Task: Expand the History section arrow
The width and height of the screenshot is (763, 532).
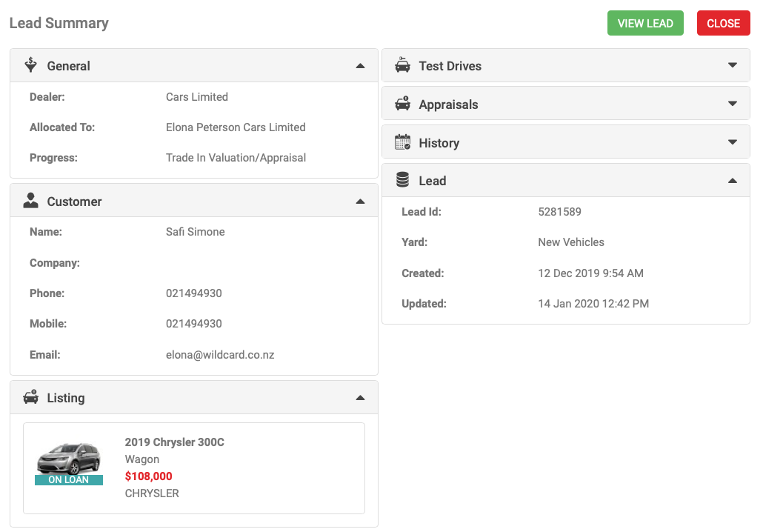Action: pyautogui.click(x=733, y=142)
